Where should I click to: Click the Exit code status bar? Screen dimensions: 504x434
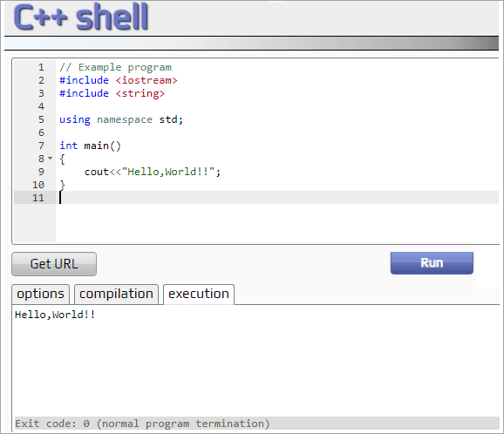coord(256,423)
